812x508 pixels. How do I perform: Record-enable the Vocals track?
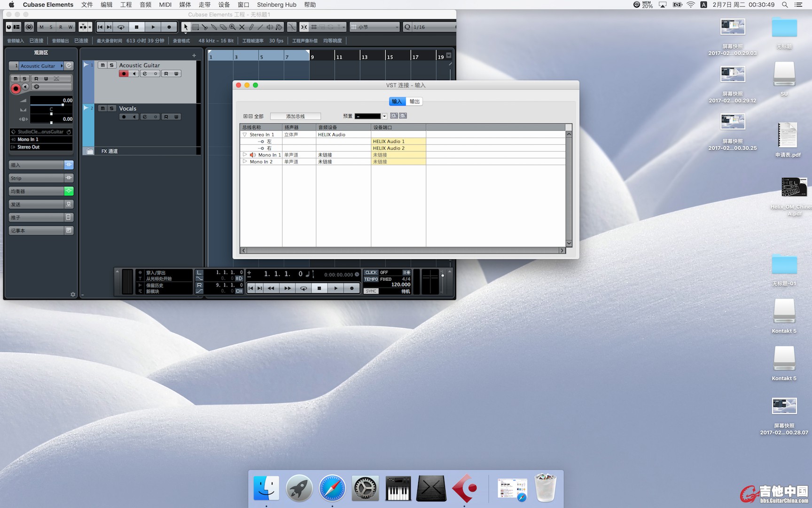(x=124, y=117)
